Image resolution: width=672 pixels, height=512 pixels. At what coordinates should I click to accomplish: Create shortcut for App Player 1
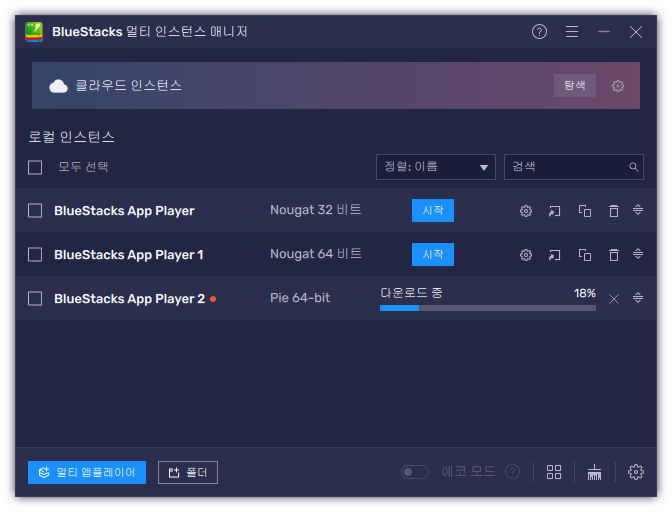point(555,255)
